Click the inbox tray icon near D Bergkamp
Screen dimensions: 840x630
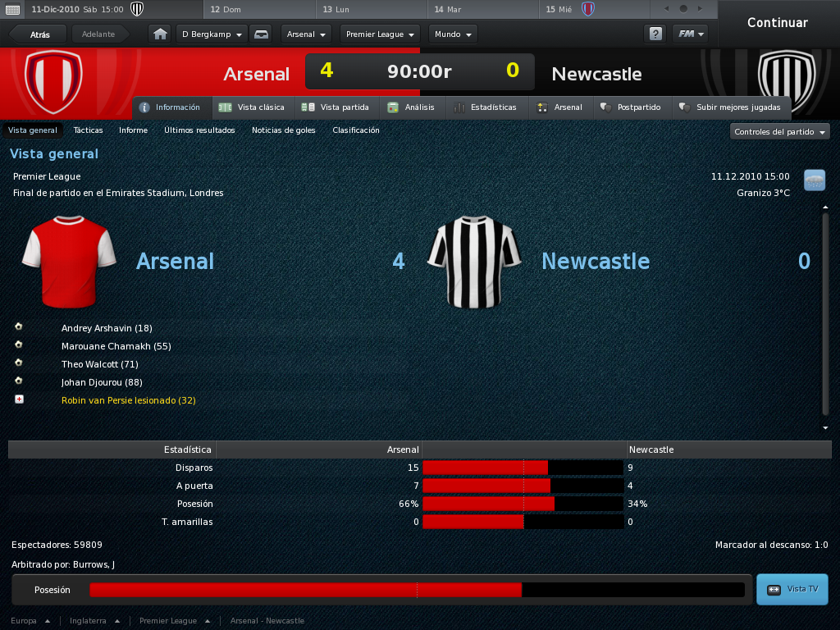tap(261, 34)
